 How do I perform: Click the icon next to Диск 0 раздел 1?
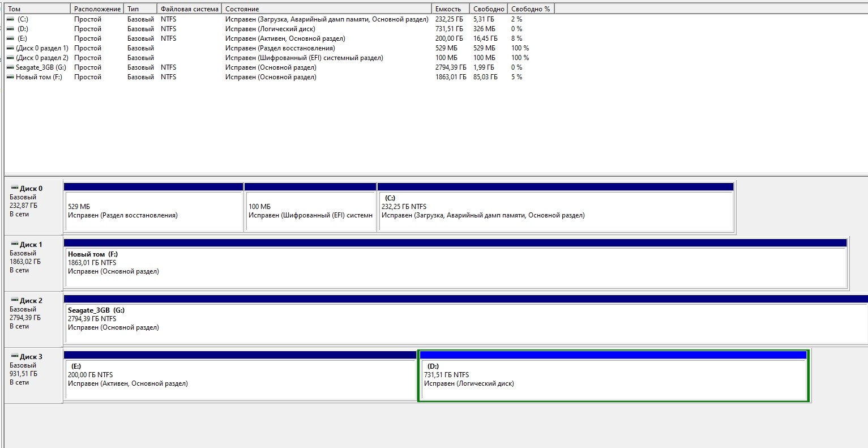[10, 48]
